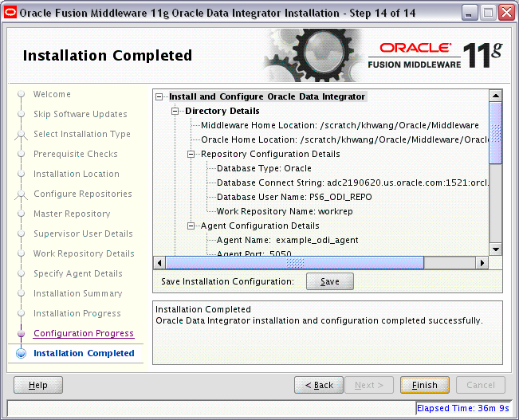Viewport: 519px width, 420px height.
Task: Click the scroll right arrow below the tree
Action: click(x=482, y=262)
